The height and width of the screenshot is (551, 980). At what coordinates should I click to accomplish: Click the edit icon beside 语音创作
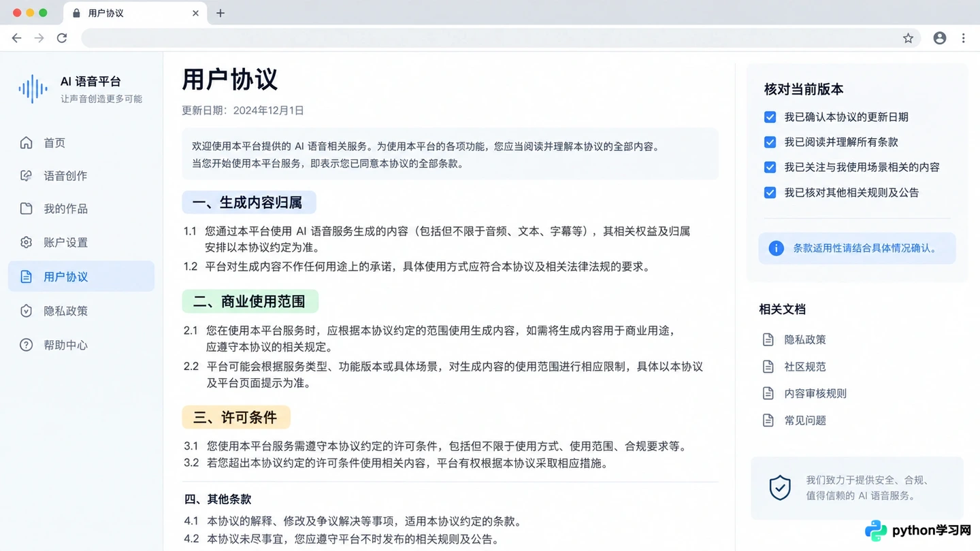[x=26, y=176]
